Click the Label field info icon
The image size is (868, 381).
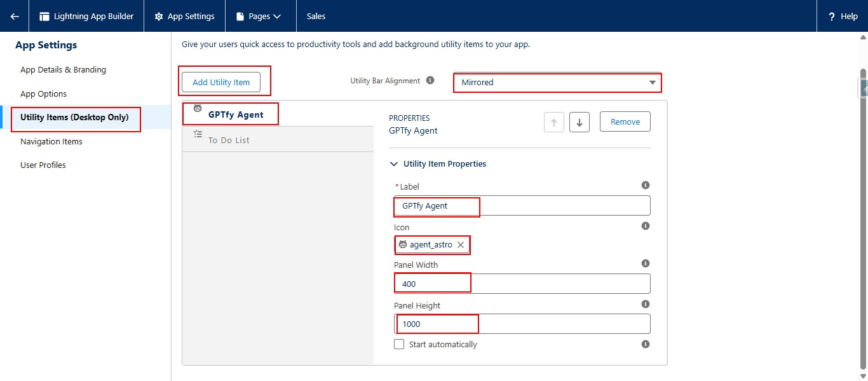click(x=646, y=186)
